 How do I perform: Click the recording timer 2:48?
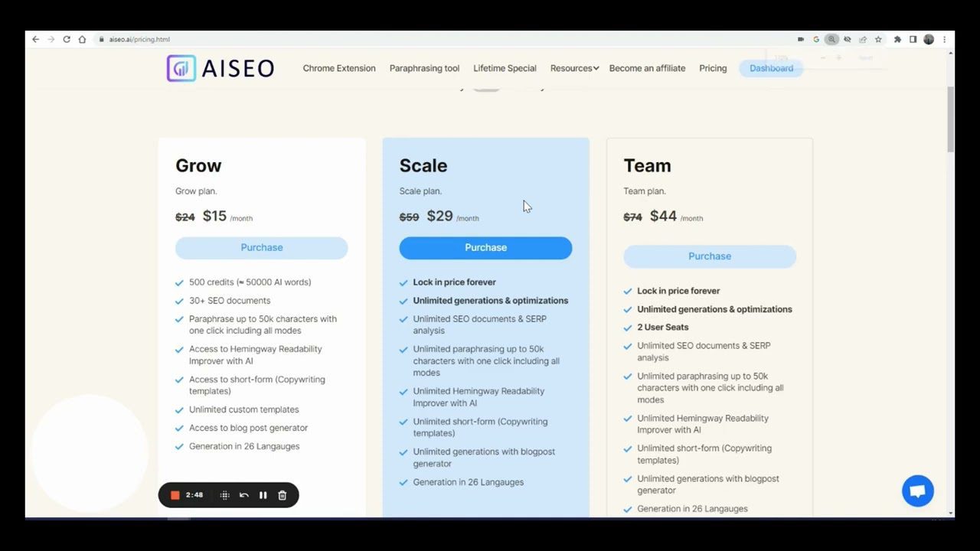coord(194,495)
